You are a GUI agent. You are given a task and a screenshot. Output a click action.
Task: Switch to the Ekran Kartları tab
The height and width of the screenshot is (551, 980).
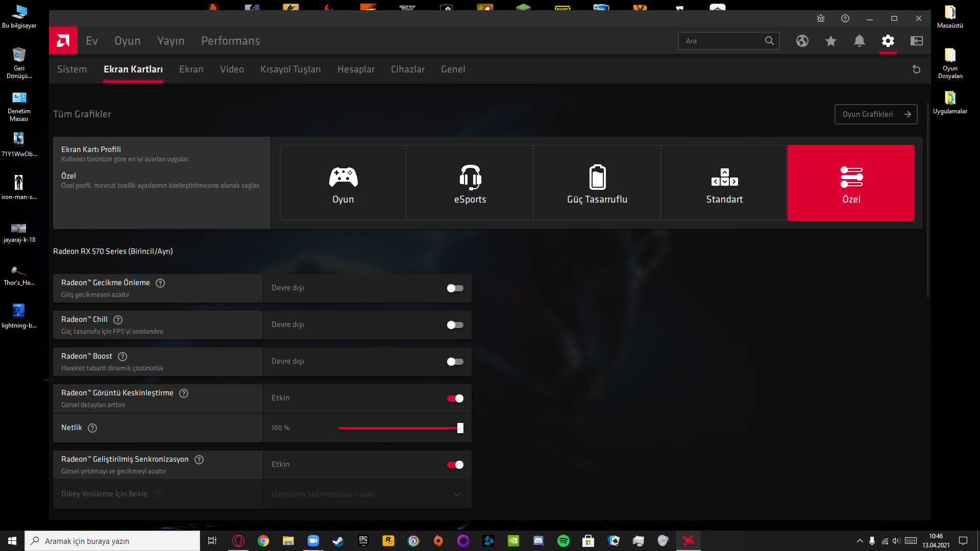pos(133,69)
